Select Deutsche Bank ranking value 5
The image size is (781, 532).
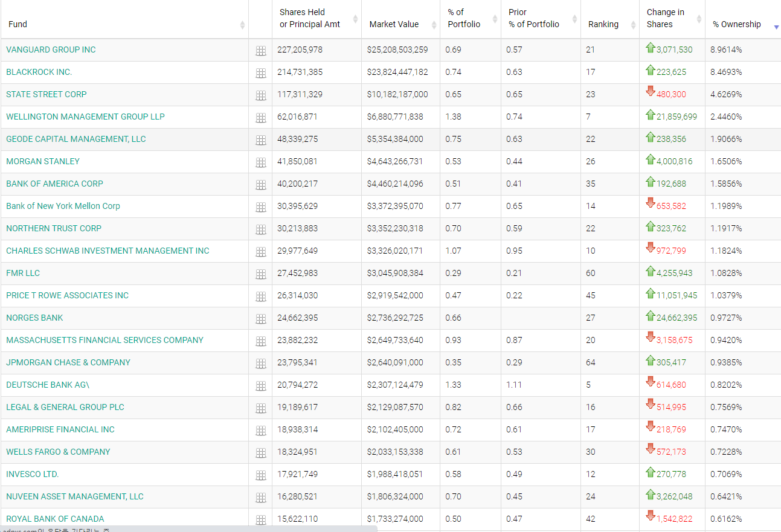coord(588,385)
